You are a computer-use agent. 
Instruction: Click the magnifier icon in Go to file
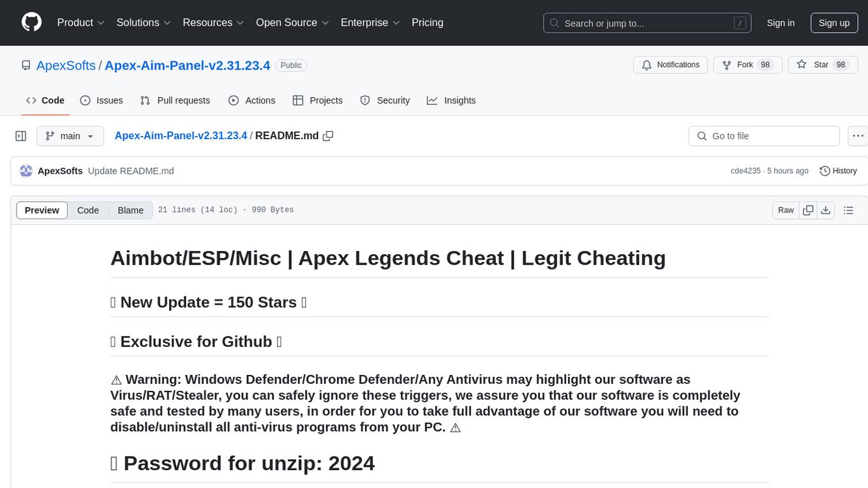[x=702, y=136]
